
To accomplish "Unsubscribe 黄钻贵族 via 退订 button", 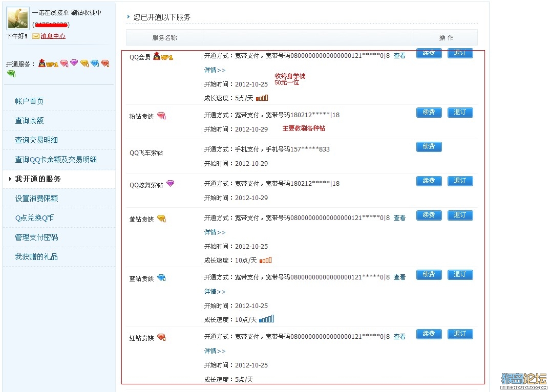I will 460,215.
